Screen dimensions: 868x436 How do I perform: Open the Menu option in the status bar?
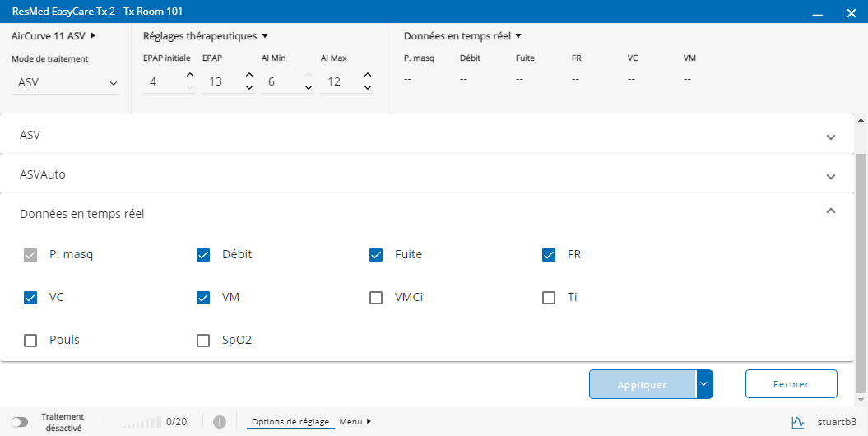(355, 422)
